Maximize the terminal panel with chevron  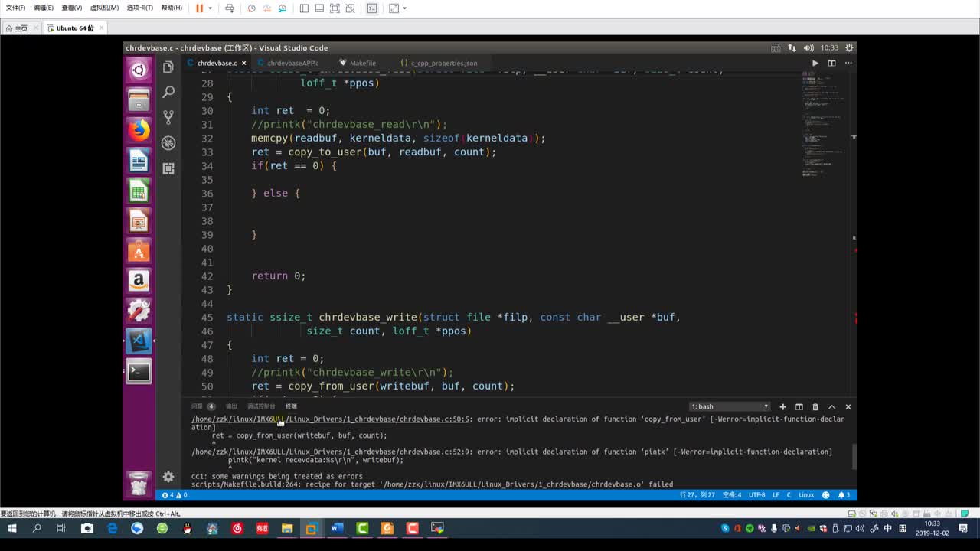pos(831,406)
